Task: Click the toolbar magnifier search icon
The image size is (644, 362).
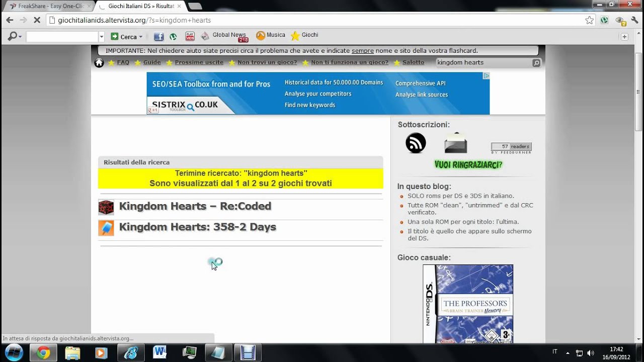Action: pos(11,37)
